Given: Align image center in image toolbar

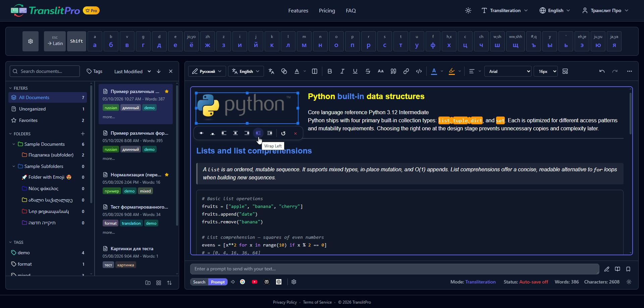Looking at the screenshot, I should [235, 133].
